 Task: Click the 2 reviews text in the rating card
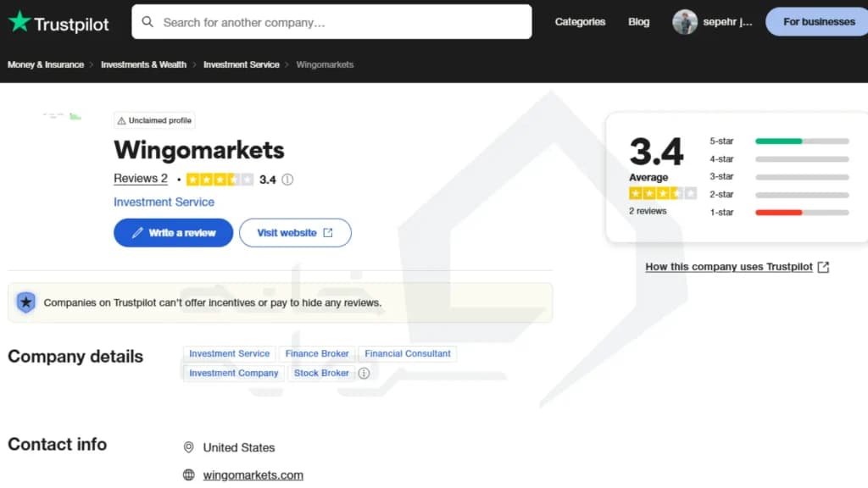tap(648, 211)
